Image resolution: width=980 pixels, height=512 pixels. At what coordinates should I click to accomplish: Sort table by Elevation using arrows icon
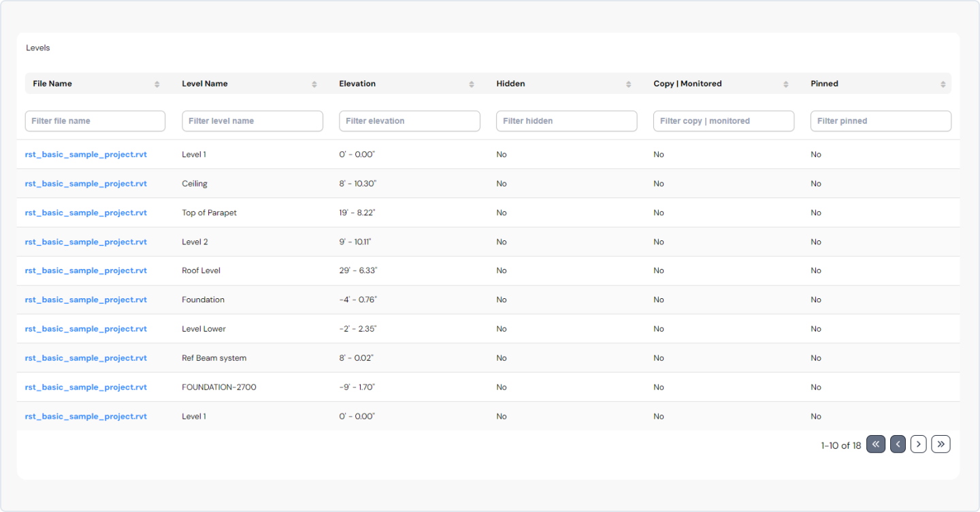(471, 84)
